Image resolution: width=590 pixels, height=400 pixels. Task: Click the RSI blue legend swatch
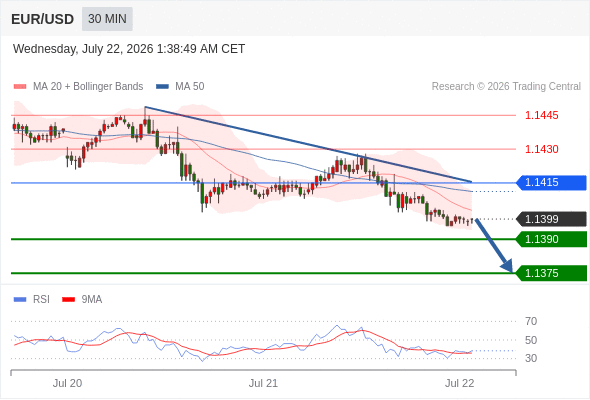20,300
